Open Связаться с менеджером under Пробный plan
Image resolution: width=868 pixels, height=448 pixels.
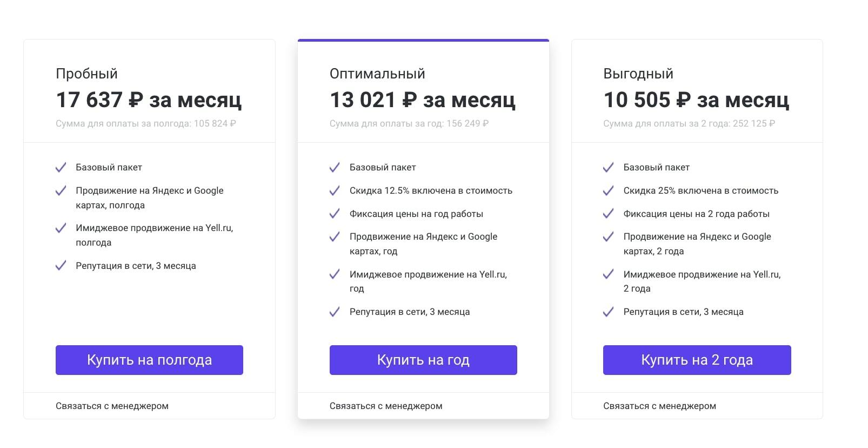112,406
